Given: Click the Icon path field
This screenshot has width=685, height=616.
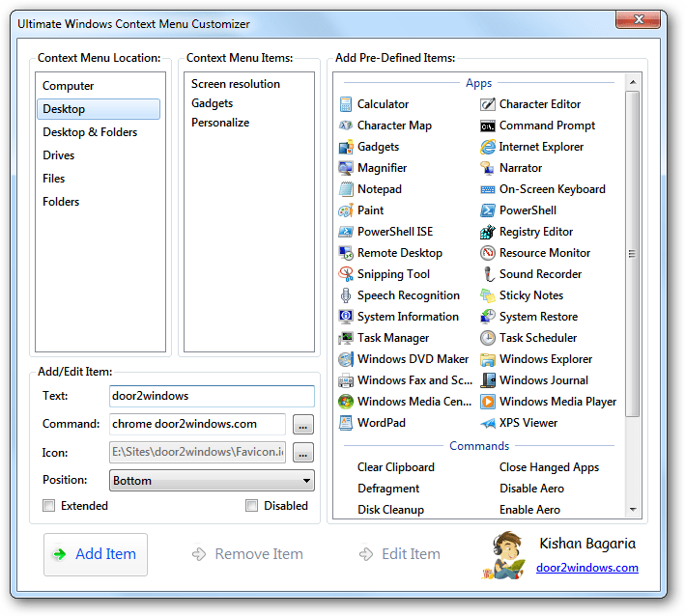Looking at the screenshot, I should point(197,452).
